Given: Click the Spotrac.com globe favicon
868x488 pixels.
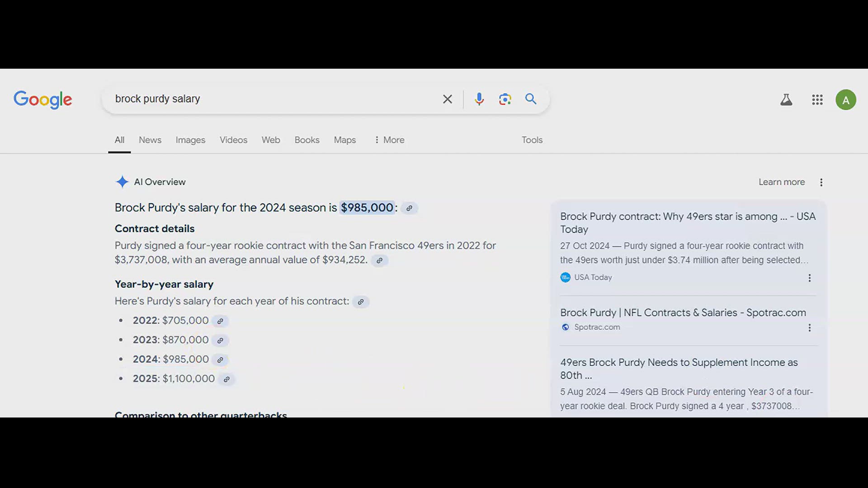Looking at the screenshot, I should coord(565,327).
